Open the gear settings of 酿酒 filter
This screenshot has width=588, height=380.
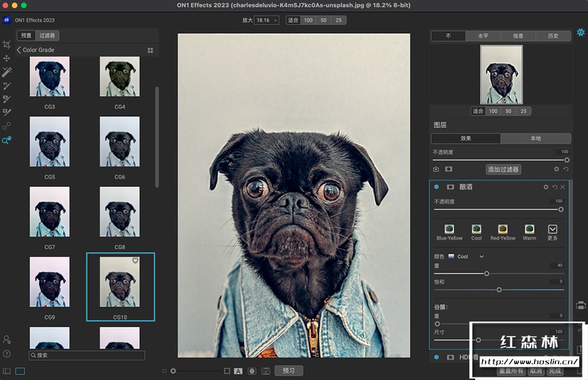(x=546, y=187)
